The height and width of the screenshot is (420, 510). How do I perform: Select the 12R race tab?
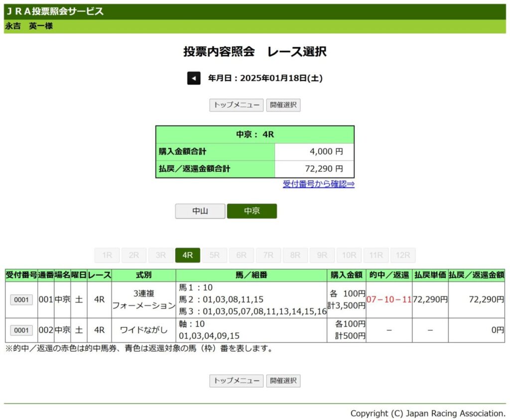[403, 256]
